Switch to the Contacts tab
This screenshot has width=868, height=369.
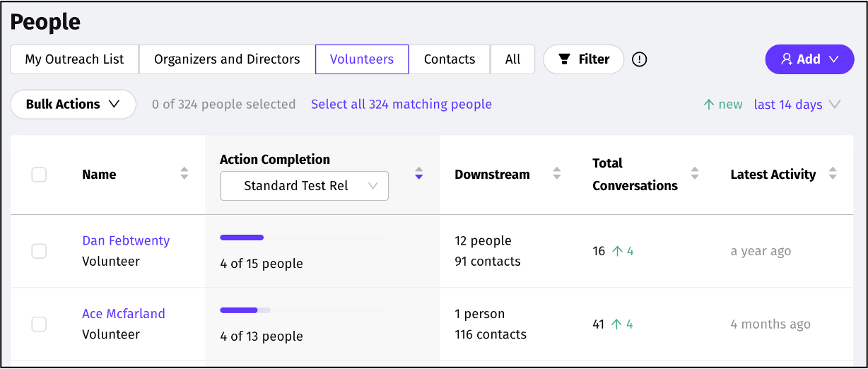tap(450, 59)
